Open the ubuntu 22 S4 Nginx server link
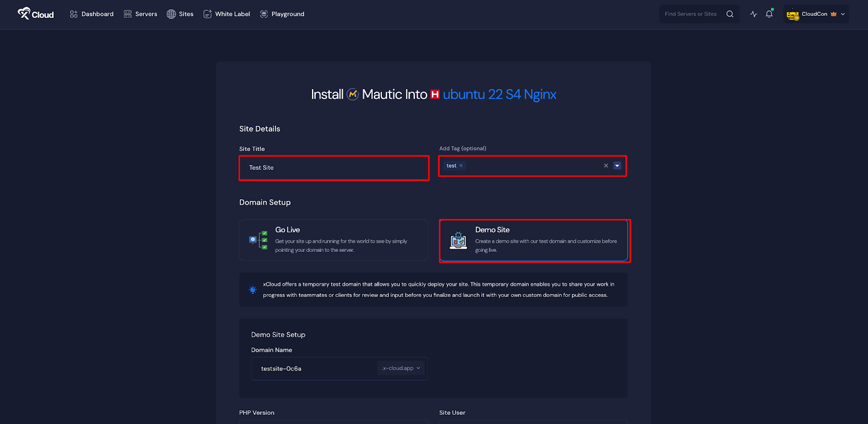Viewport: 868px width, 424px height. (499, 94)
